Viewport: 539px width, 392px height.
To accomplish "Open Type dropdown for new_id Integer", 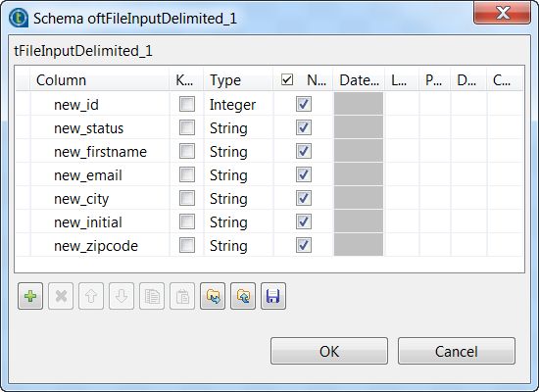I will click(x=238, y=104).
